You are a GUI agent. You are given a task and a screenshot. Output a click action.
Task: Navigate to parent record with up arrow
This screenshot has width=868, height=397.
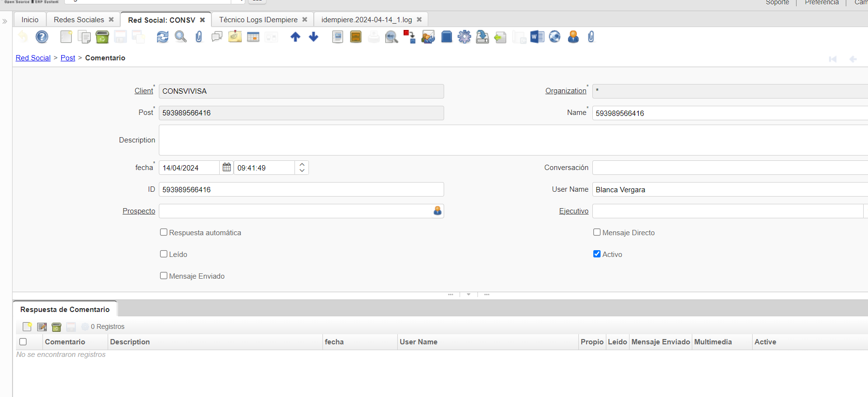click(x=295, y=37)
